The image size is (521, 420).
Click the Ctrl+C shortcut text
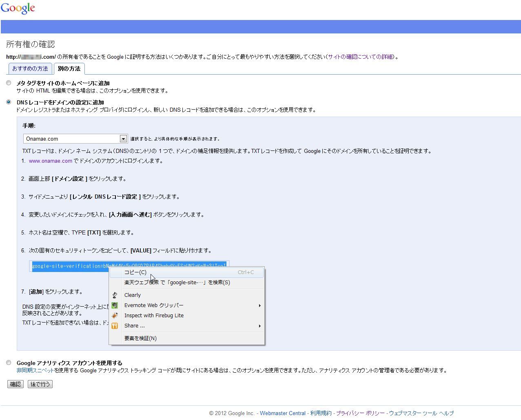(246, 272)
